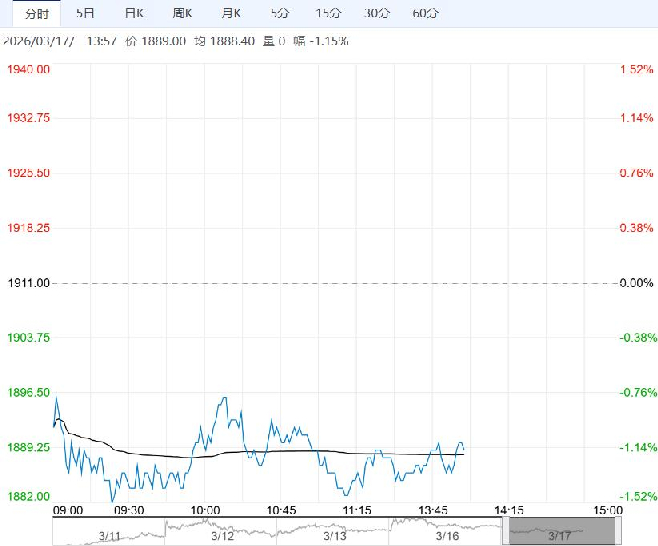Switch to the 5日 chart tab

point(86,13)
